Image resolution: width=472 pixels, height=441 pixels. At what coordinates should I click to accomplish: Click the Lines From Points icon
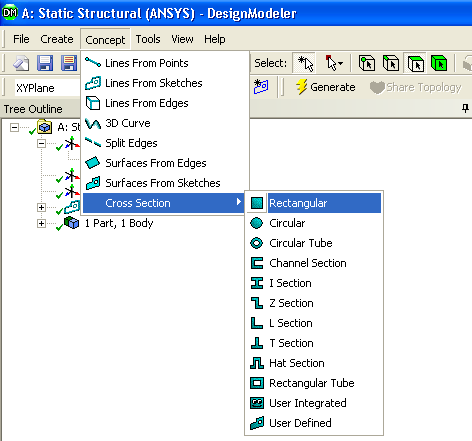[93, 62]
